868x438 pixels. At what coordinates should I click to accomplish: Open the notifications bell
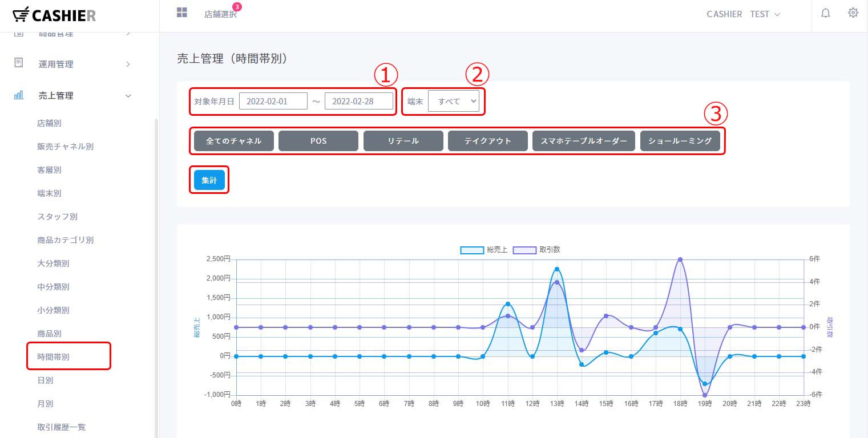(825, 13)
